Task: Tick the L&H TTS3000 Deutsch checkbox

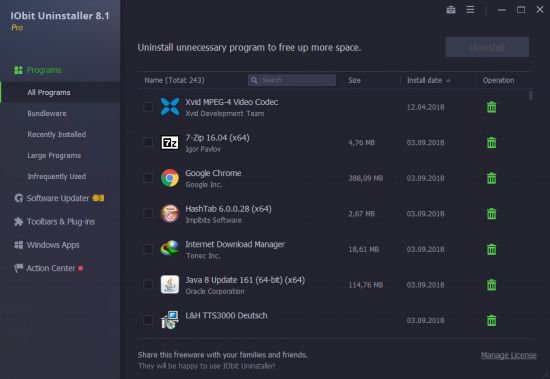Action: [x=148, y=320]
